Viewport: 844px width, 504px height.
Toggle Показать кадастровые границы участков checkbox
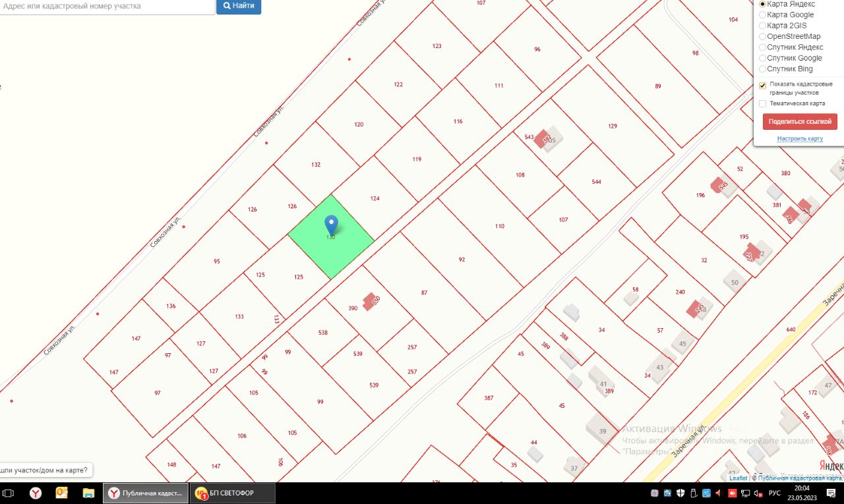coord(763,85)
